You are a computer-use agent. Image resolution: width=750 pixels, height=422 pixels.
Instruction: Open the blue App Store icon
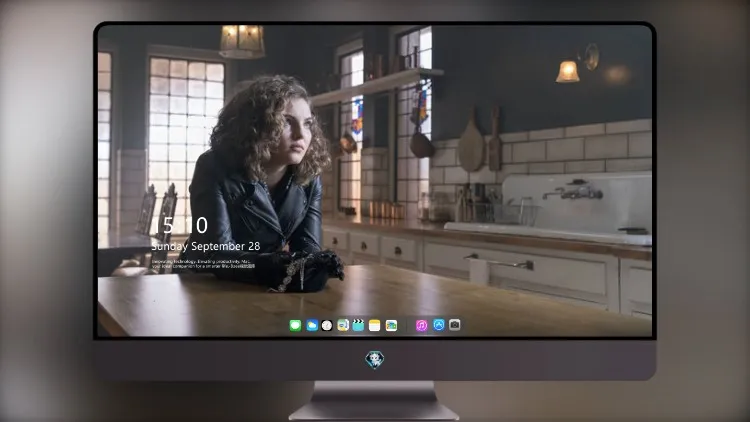point(439,325)
